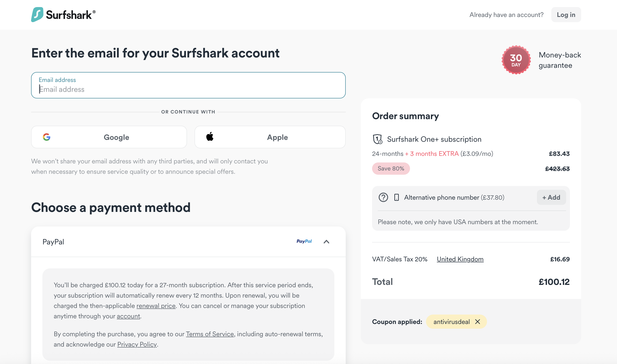
Task: Open the alternative number help question mark
Action: tap(383, 198)
